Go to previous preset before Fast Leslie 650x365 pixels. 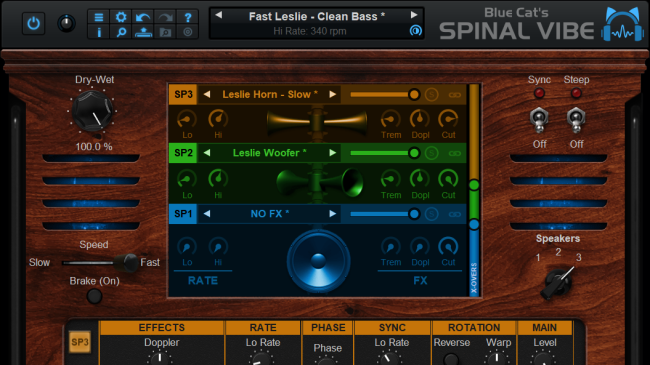[218, 15]
